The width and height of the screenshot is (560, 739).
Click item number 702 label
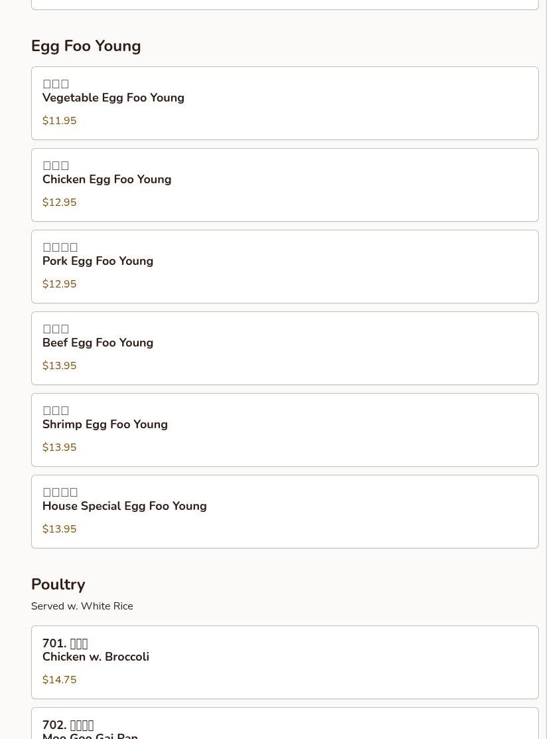pyautogui.click(x=54, y=725)
